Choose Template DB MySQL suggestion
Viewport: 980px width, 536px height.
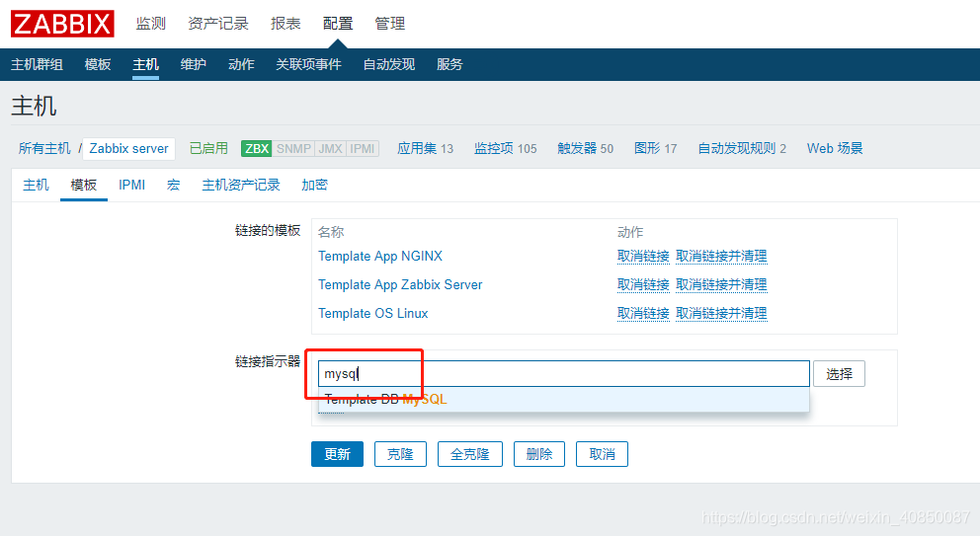(x=564, y=400)
